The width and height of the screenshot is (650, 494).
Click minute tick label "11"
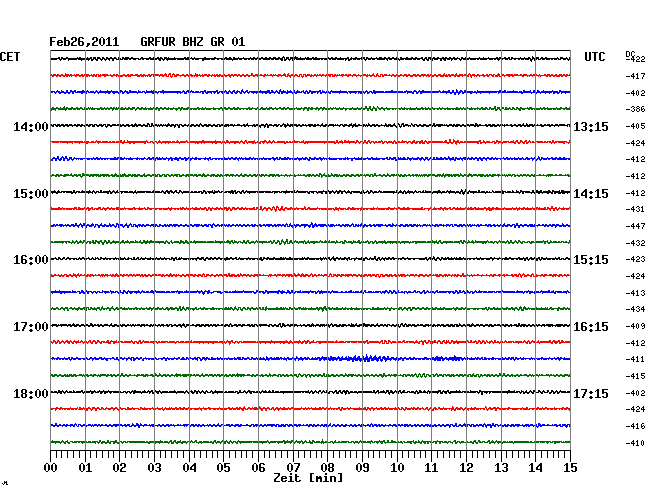point(432,468)
